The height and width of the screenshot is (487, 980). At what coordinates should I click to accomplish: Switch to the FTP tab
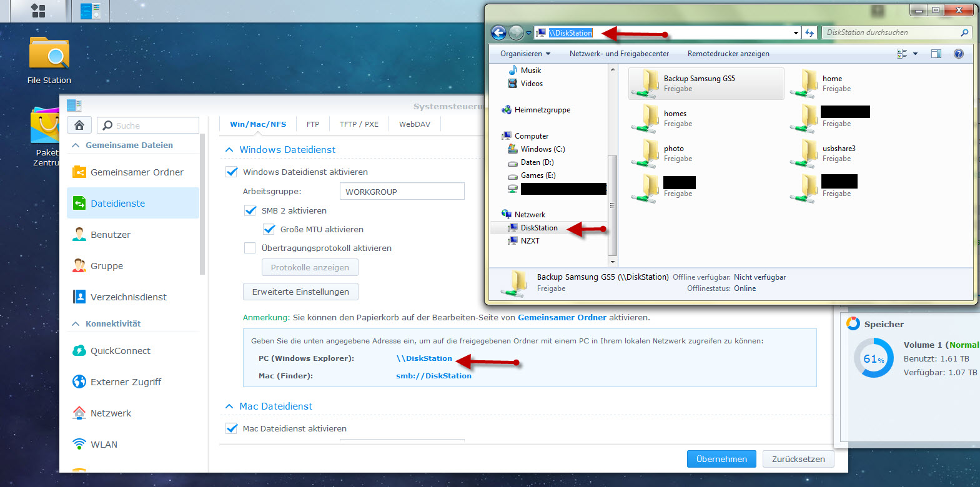(x=313, y=124)
